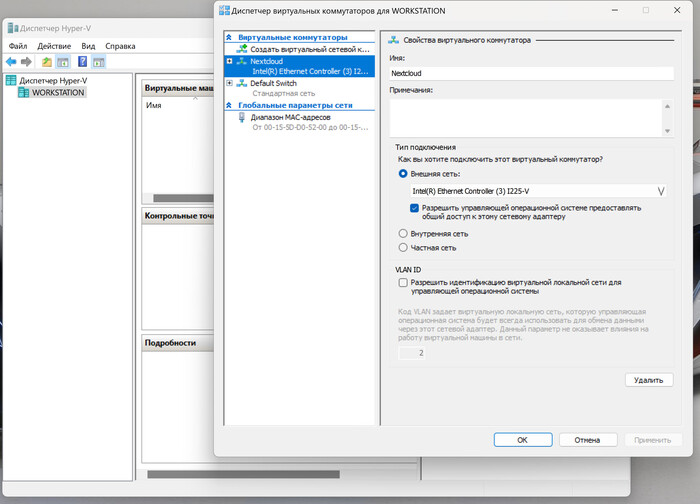
Task: Open the Действие menu
Action: pos(54,46)
